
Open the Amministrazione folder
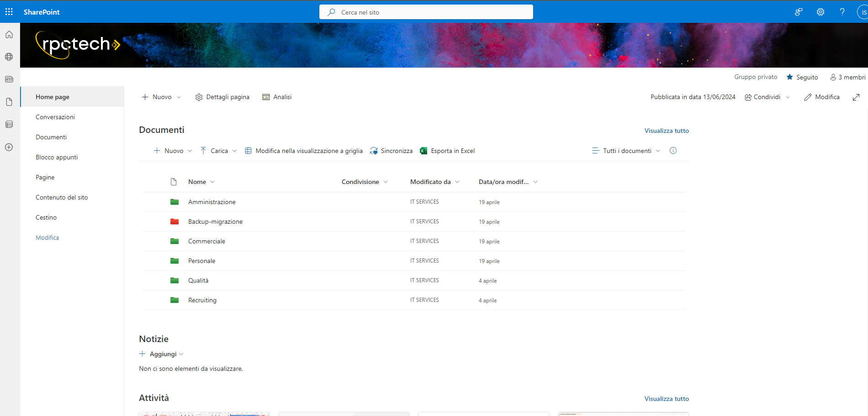(212, 202)
